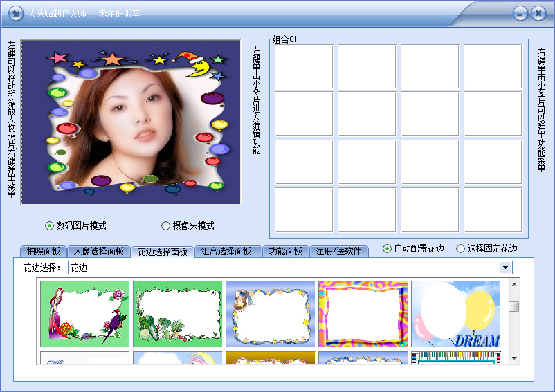Click fourth cell in bottom row of 组合01 grid
The height and width of the screenshot is (392, 555).
[x=493, y=209]
